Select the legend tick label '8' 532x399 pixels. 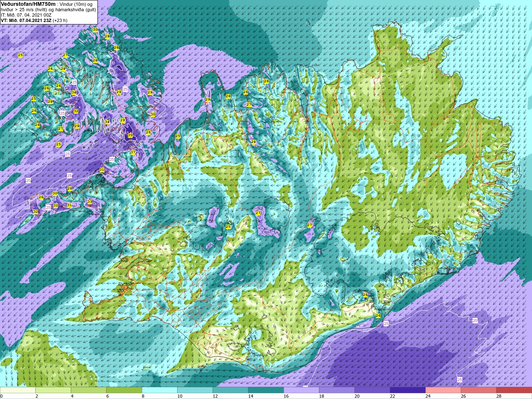tap(143, 396)
